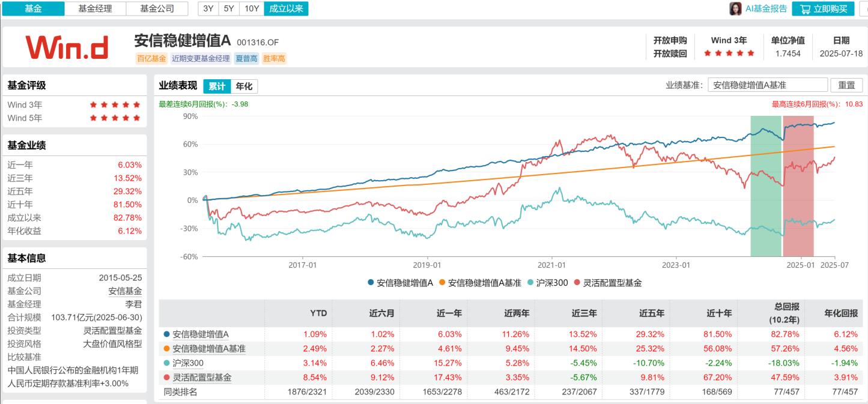
Task: Toggle 安信稳健增值A legend dot in chart
Action: pos(371,283)
